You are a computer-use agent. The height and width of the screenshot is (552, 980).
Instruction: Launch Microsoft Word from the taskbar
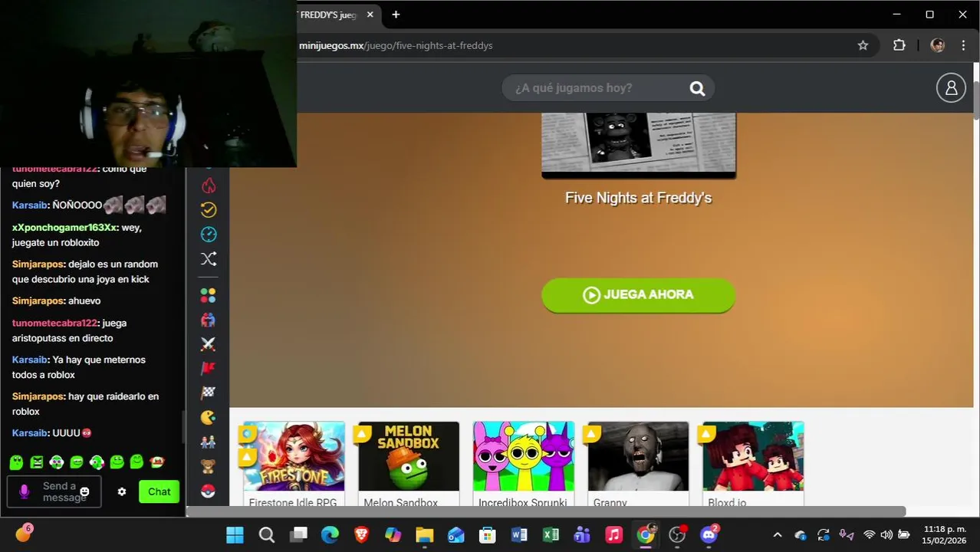point(519,535)
